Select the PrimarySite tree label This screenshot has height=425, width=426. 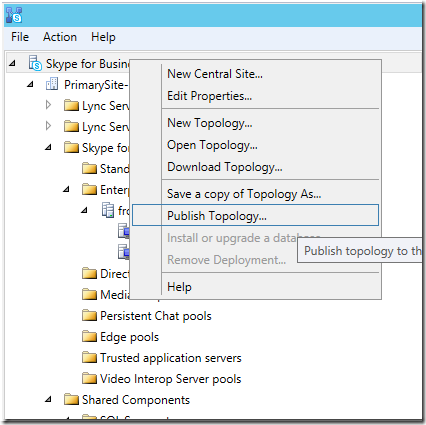pyautogui.click(x=96, y=85)
